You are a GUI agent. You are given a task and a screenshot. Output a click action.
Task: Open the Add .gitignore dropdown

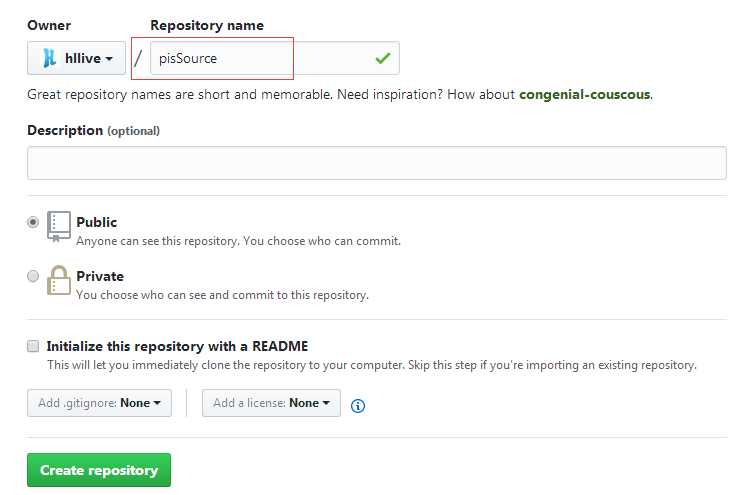(99, 403)
